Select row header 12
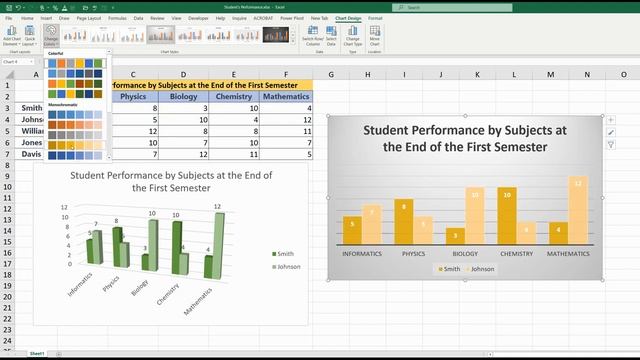Screen dimensions: 640x360 point(7,209)
